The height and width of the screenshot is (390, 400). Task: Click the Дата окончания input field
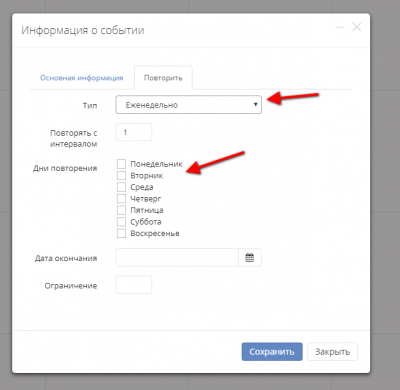(177, 258)
